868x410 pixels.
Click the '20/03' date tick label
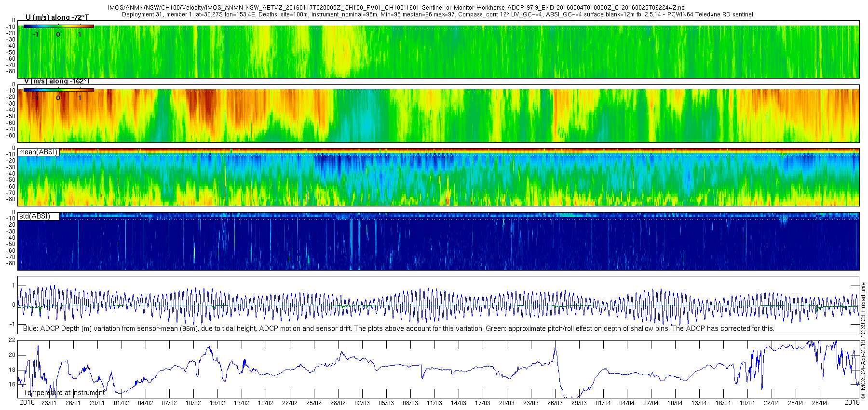pyautogui.click(x=507, y=403)
